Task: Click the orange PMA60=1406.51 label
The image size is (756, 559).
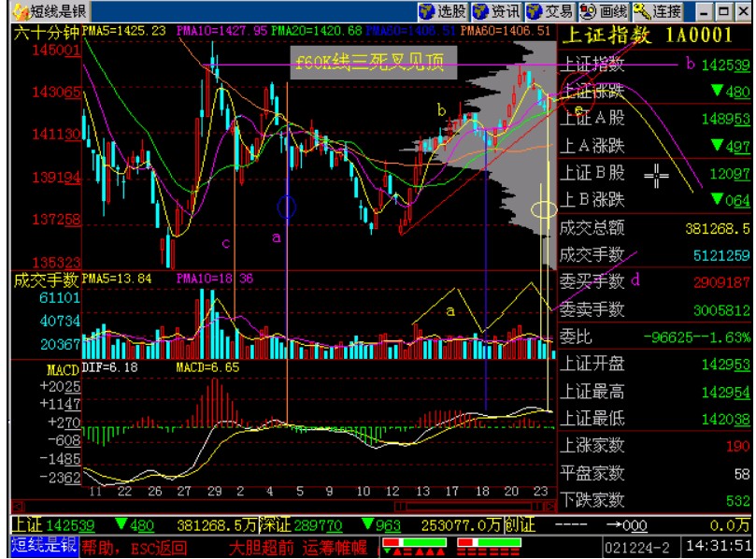Action: [506, 31]
